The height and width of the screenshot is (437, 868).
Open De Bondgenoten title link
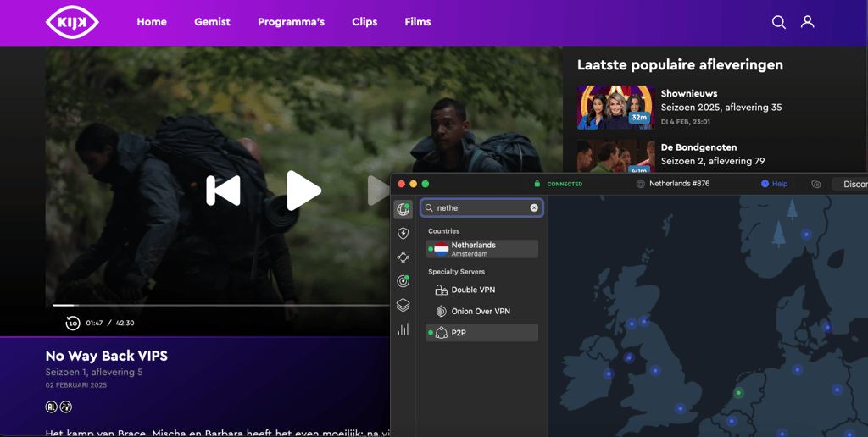699,147
